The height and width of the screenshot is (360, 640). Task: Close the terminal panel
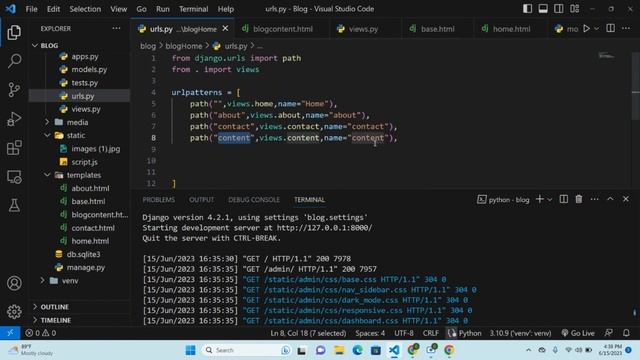tap(626, 199)
